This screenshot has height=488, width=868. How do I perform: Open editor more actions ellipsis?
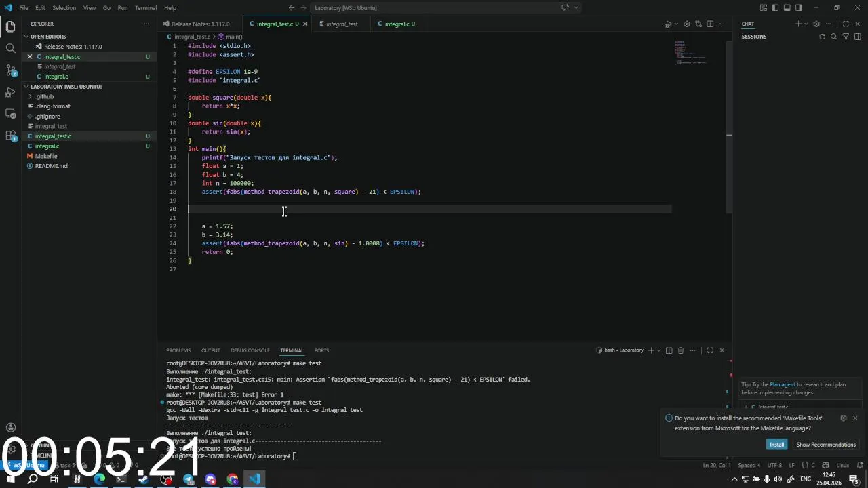coord(722,24)
